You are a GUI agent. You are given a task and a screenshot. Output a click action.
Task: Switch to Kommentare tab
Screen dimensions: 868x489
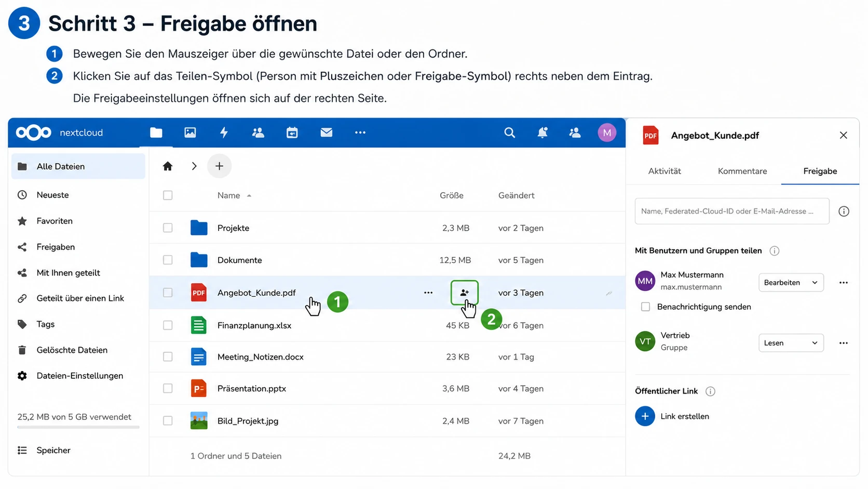tap(742, 171)
